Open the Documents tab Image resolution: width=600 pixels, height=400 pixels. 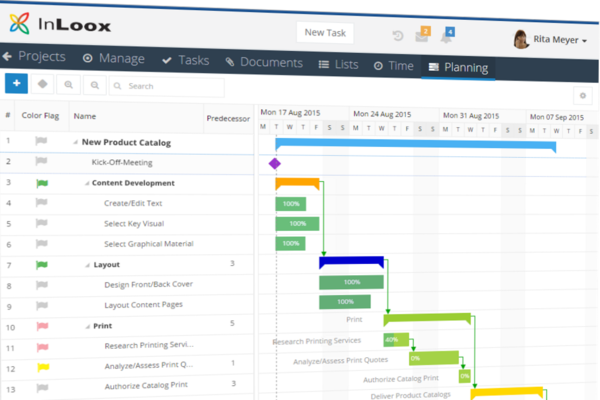[x=264, y=62]
